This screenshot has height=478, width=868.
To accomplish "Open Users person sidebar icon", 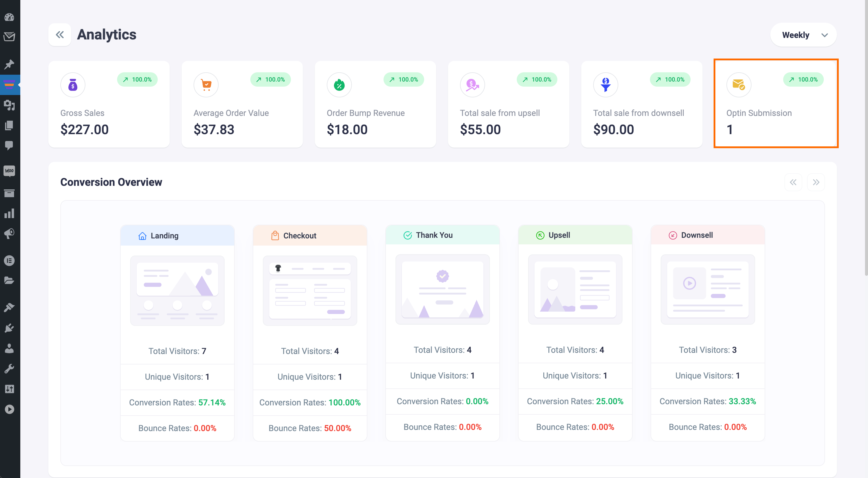I will (x=10, y=348).
